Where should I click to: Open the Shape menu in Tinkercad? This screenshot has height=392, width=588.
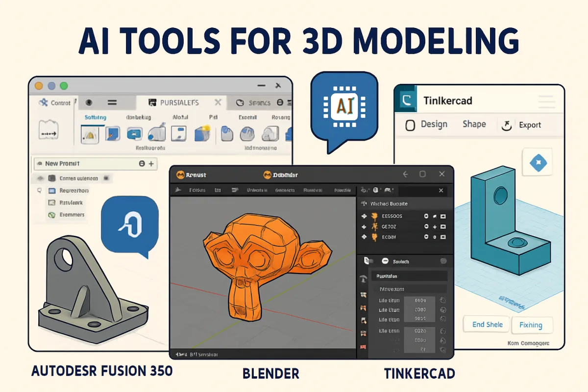pos(474,124)
